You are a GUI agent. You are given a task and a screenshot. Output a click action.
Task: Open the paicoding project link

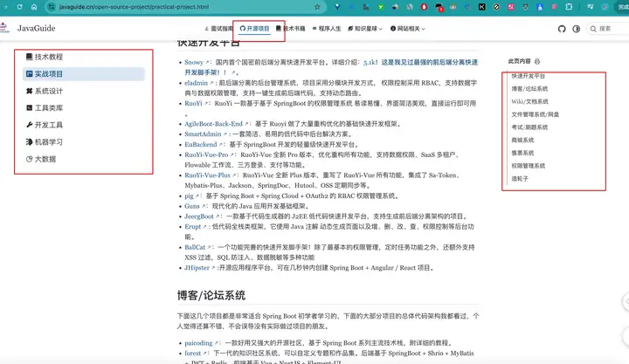[201, 343]
